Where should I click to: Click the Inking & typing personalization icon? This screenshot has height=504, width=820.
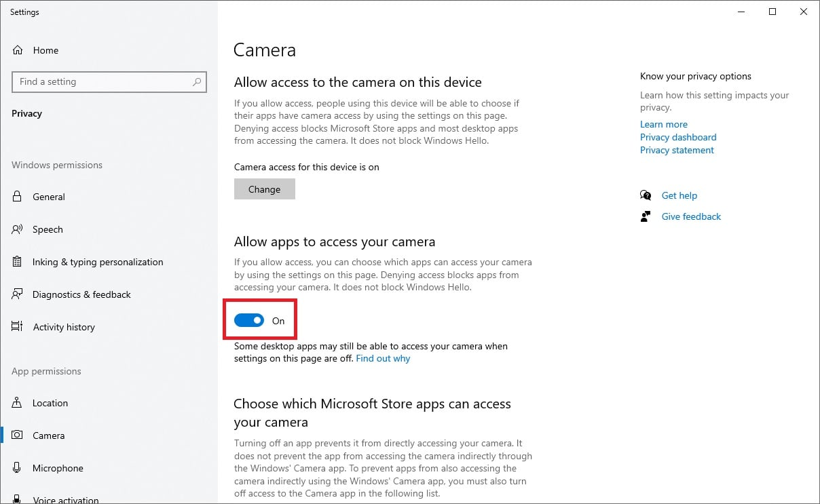pyautogui.click(x=18, y=262)
